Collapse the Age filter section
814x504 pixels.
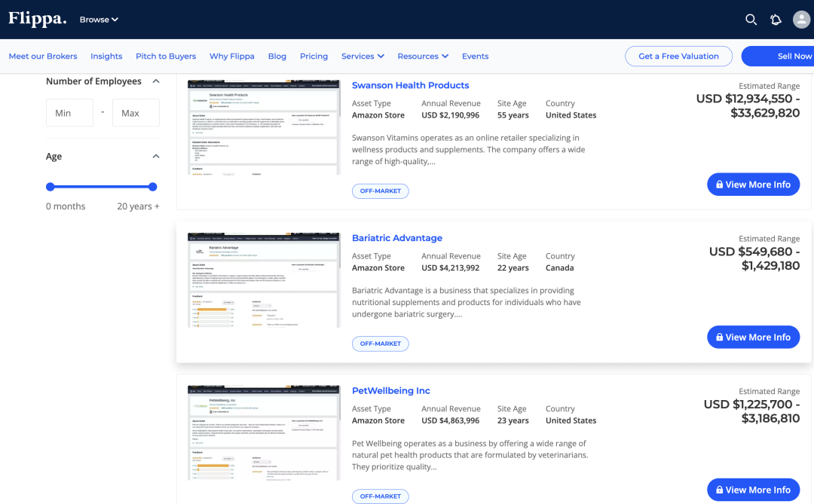[x=156, y=156]
